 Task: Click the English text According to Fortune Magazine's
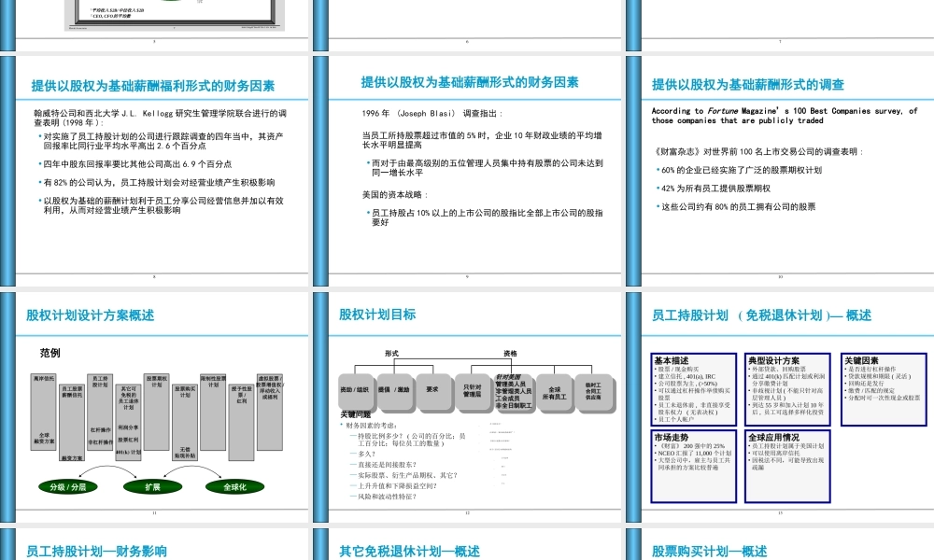[x=785, y=116]
